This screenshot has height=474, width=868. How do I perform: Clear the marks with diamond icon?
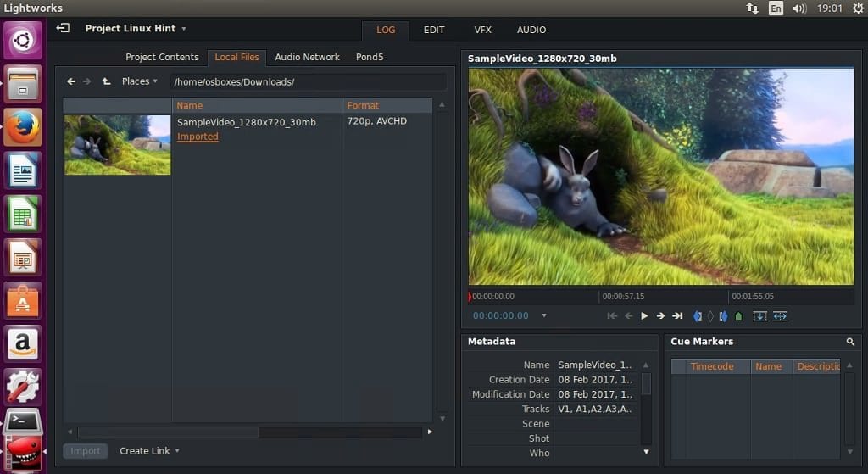711,316
